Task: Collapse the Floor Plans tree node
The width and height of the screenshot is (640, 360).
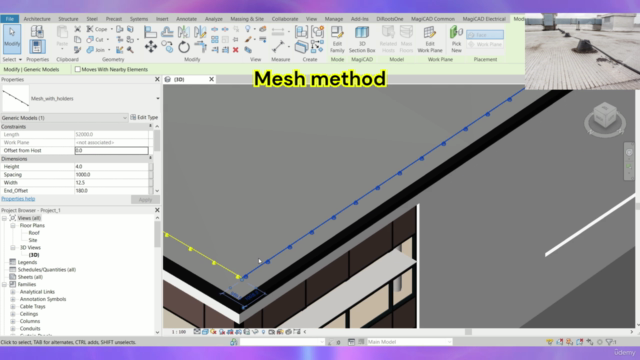Action: point(13,226)
